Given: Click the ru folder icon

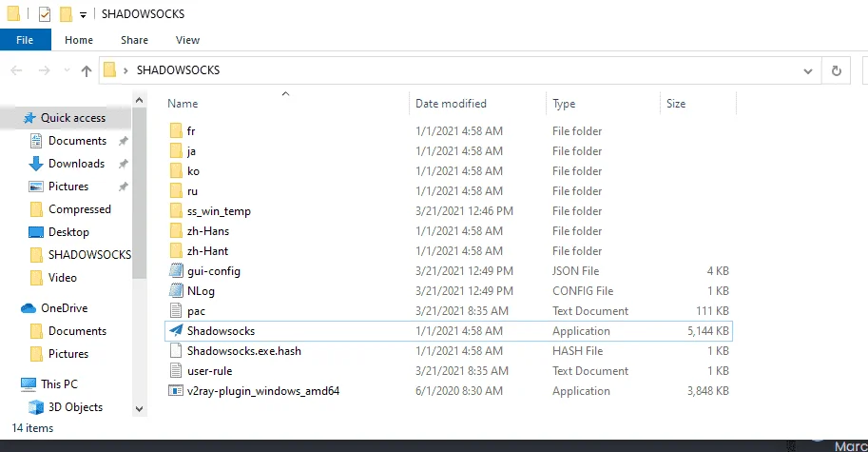Looking at the screenshot, I should coord(176,191).
